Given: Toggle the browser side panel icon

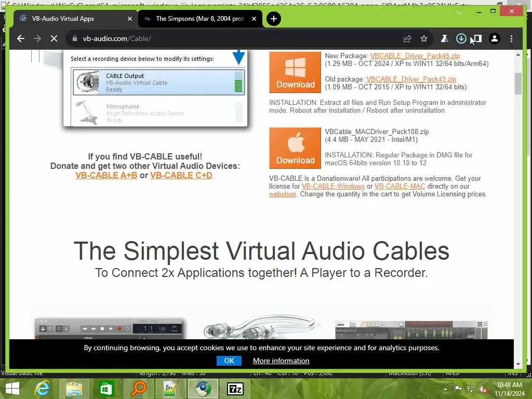Looking at the screenshot, I should pyautogui.click(x=477, y=38).
